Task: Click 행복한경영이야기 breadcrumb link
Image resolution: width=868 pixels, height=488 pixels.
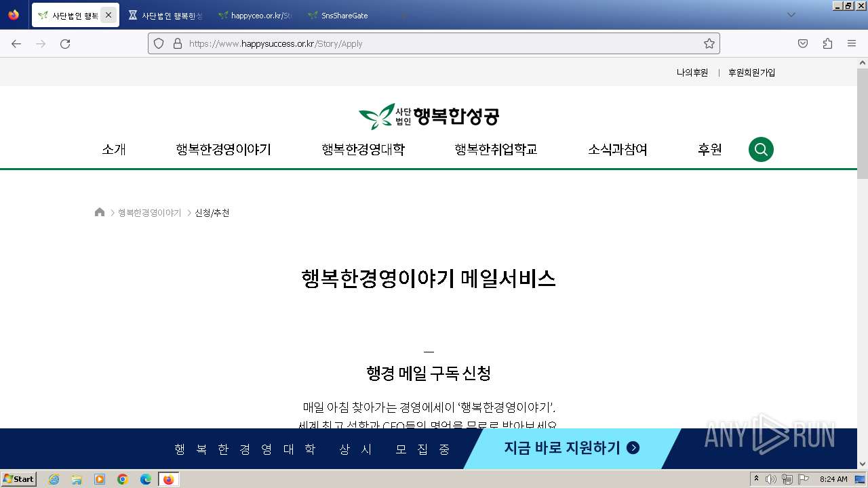Action: 150,213
